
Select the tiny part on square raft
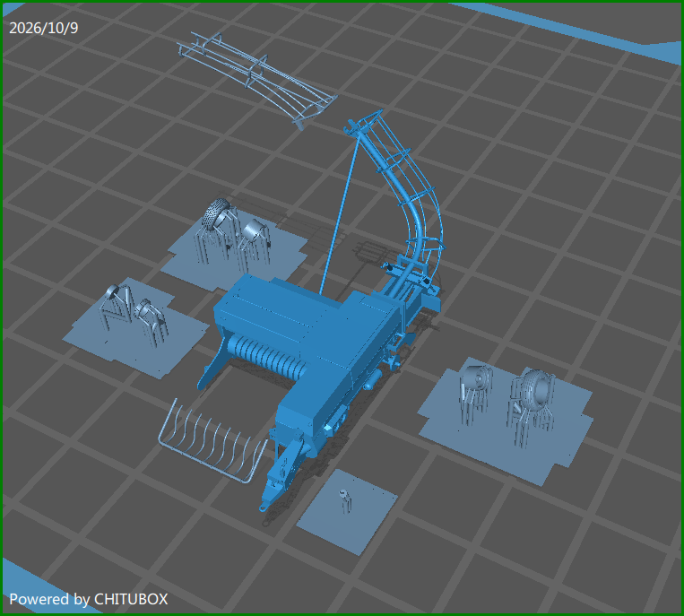(344, 500)
